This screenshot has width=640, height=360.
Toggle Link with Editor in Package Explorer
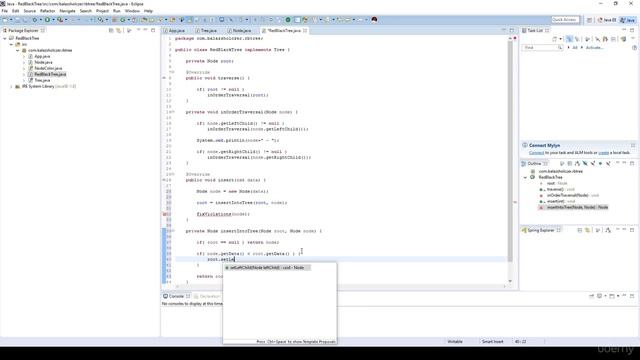(x=119, y=31)
